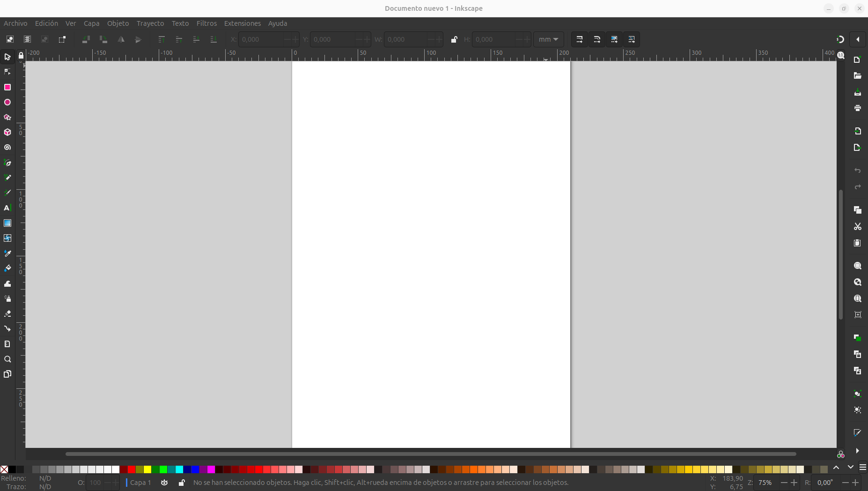Toggle guides lock at ruler corner
Viewport: 868px width, 491px height.
(x=21, y=56)
